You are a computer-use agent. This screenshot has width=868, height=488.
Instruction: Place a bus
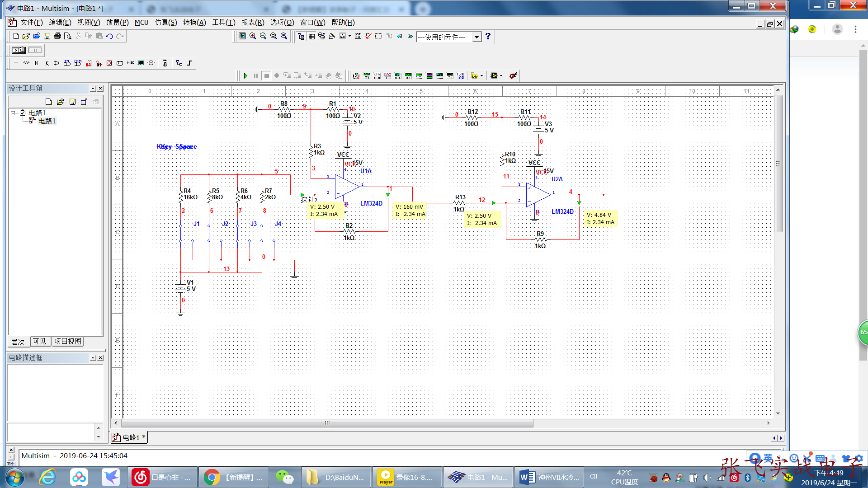click(189, 63)
